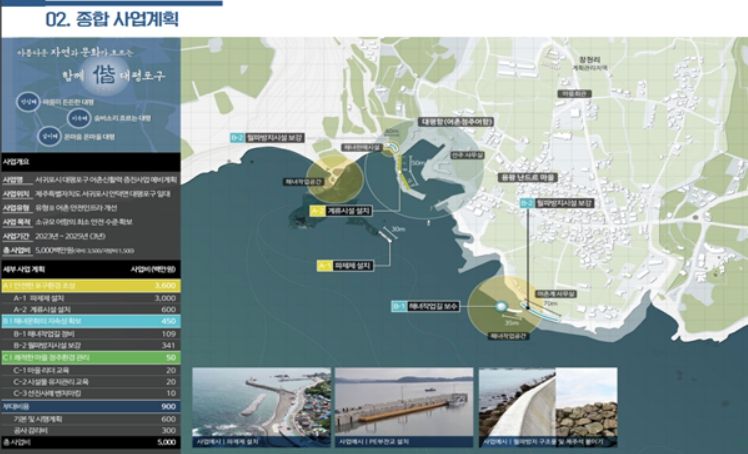The height and width of the screenshot is (454, 748).
Task: Click the '세부 사업 계획' table header
Action: tap(24, 269)
